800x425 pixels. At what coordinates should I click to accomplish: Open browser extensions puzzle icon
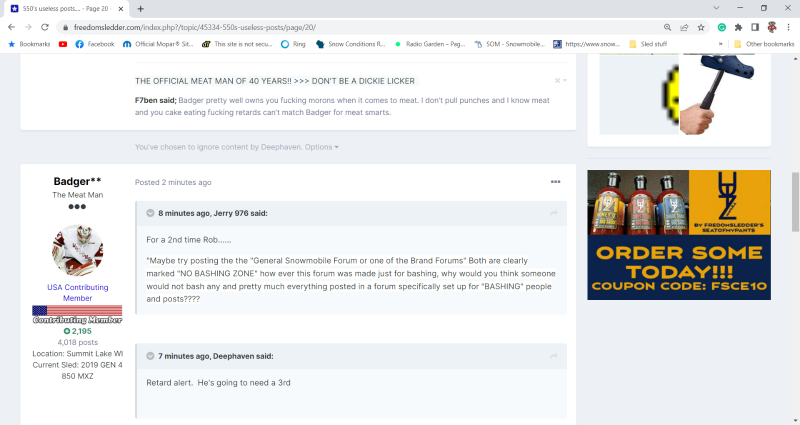coord(738,27)
